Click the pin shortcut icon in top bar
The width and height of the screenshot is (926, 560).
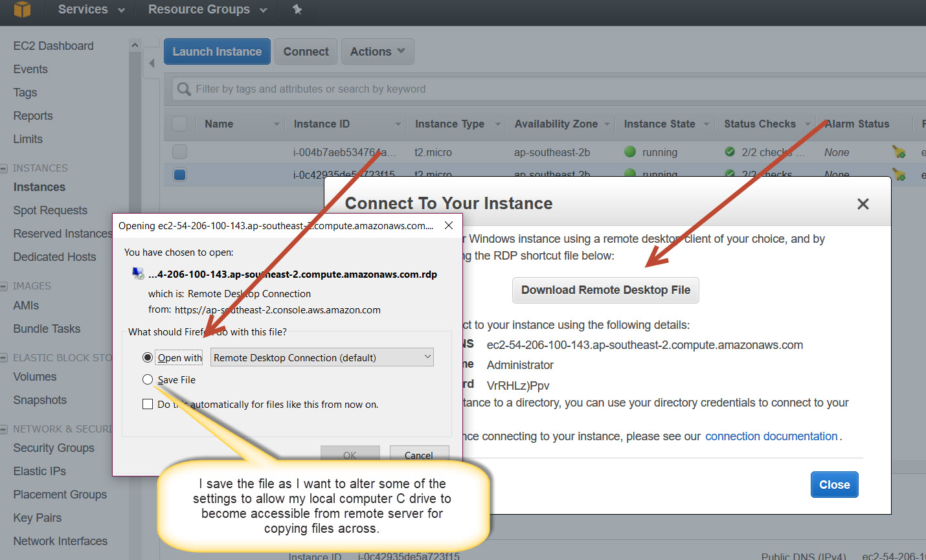click(297, 10)
